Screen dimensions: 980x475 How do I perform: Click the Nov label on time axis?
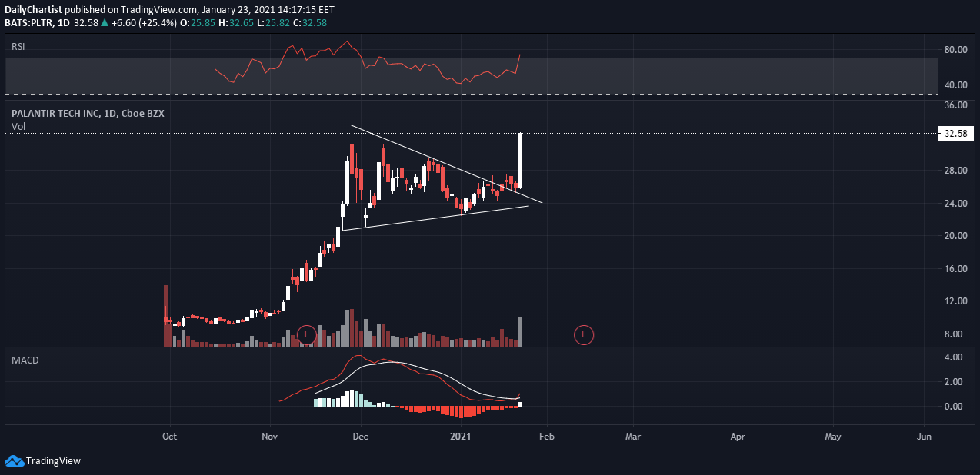point(270,437)
